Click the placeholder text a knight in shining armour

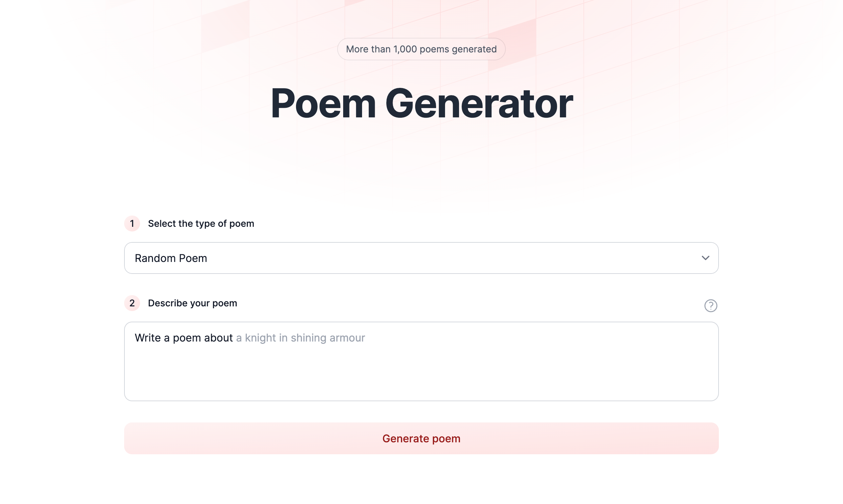[300, 338]
